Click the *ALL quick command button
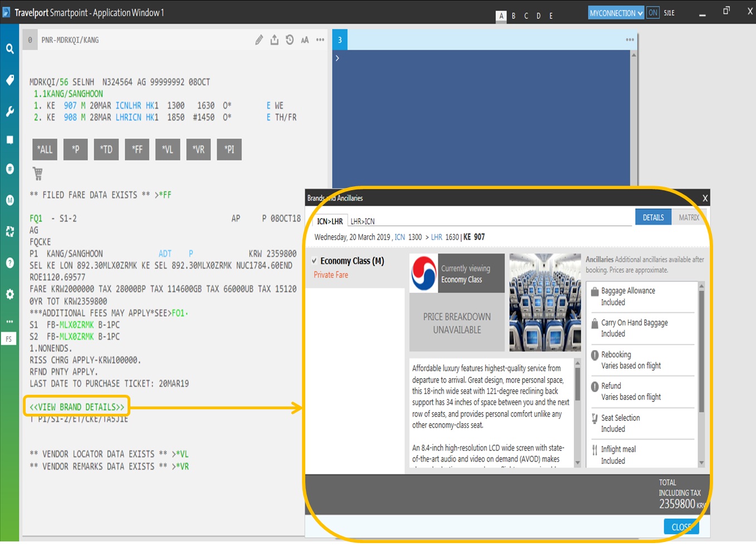The image size is (756, 547). (x=45, y=149)
